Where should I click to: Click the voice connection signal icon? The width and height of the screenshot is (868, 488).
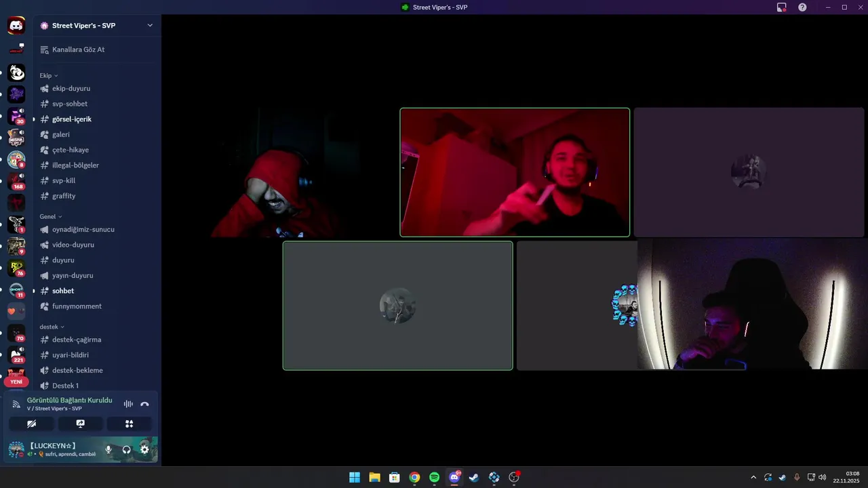16,404
